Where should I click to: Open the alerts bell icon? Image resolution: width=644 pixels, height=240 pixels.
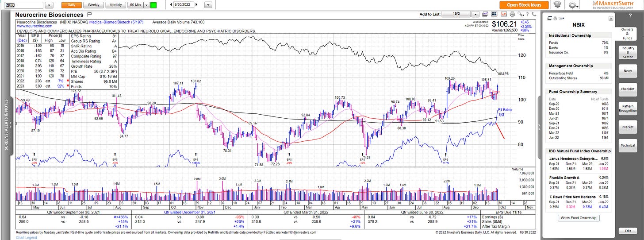point(557,5)
